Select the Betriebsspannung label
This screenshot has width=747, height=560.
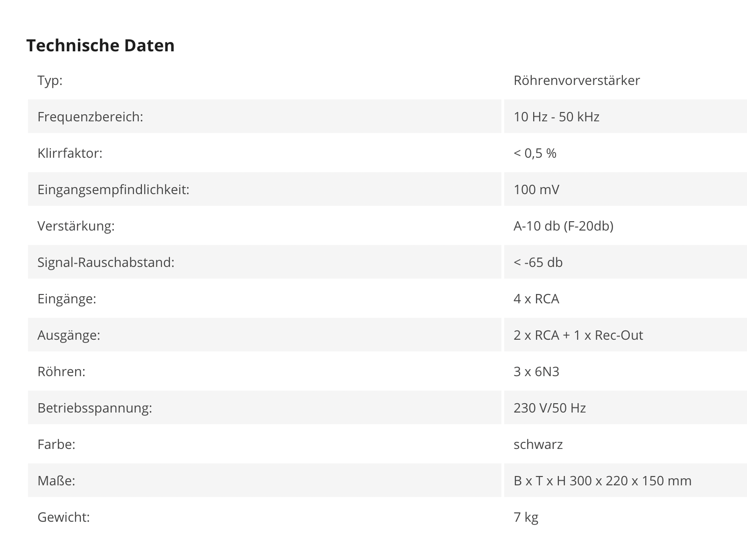point(95,408)
